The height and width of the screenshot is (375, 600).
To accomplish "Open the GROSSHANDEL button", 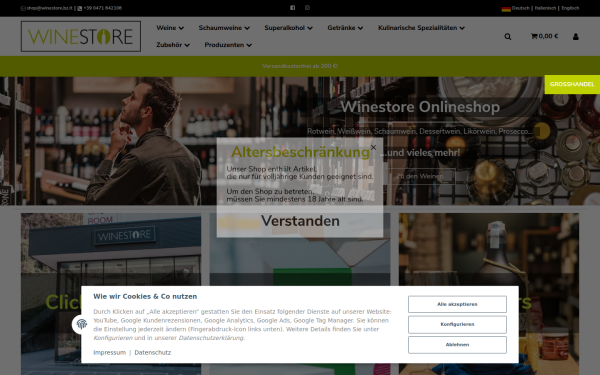I will tap(572, 84).
